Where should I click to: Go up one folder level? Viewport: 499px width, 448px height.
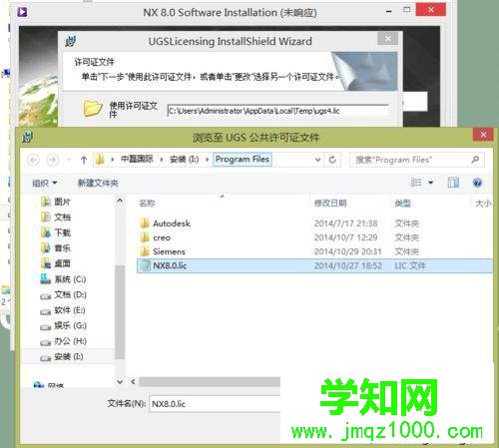pyautogui.click(x=84, y=160)
